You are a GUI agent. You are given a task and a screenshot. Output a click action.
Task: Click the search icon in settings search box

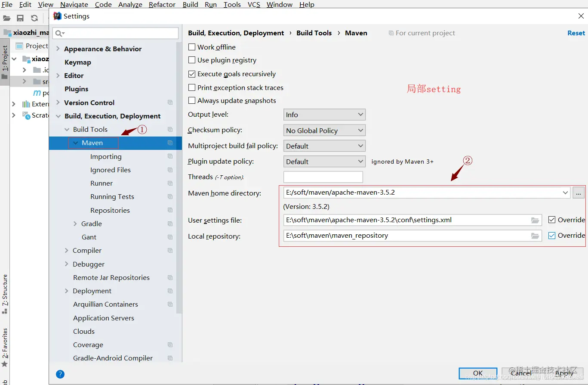click(60, 33)
